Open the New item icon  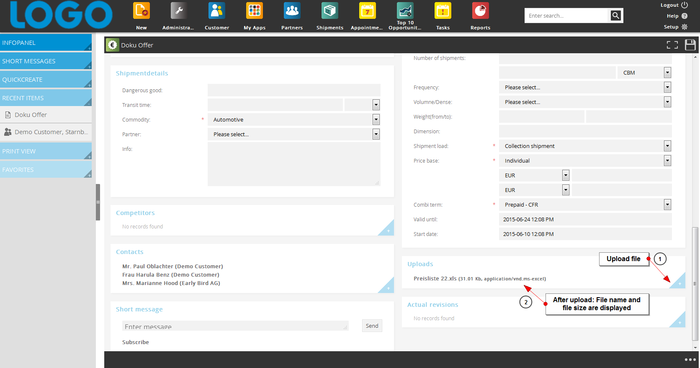point(141,11)
